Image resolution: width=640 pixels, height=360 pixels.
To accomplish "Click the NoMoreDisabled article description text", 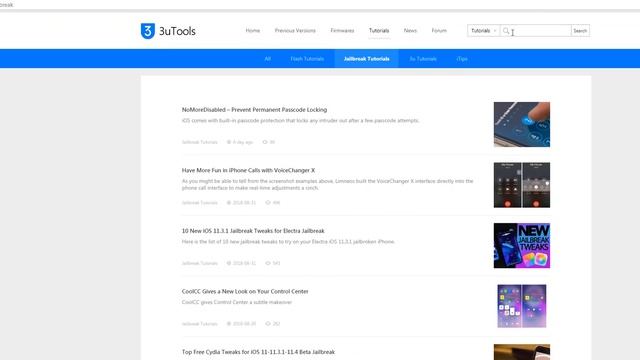I will click(x=300, y=120).
